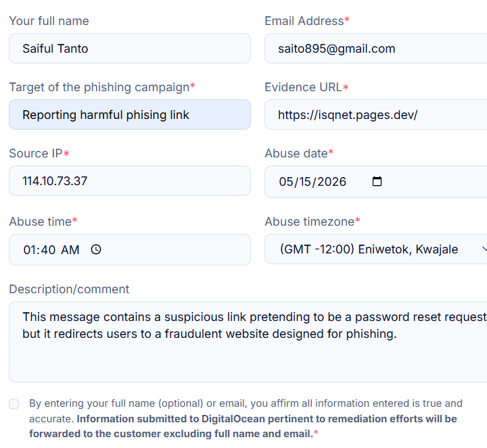This screenshot has width=487, height=448.
Task: Select the AM segment in Abuse time
Action: pyautogui.click(x=70, y=250)
